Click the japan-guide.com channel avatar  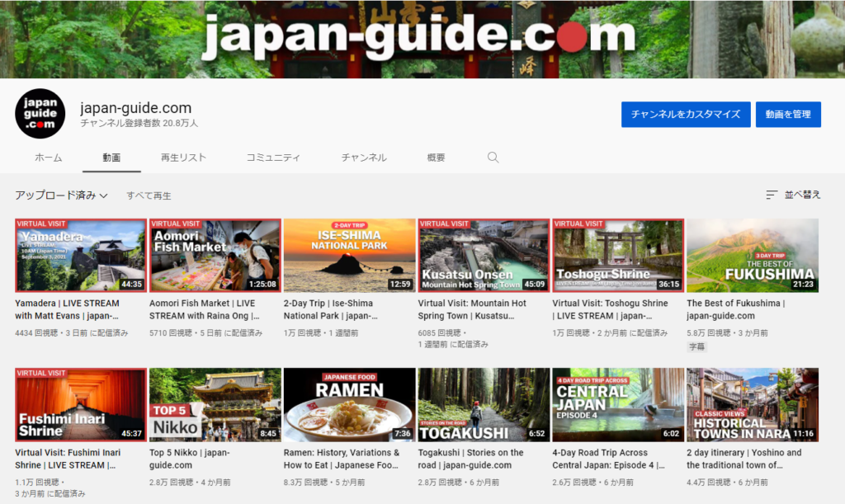tap(40, 114)
